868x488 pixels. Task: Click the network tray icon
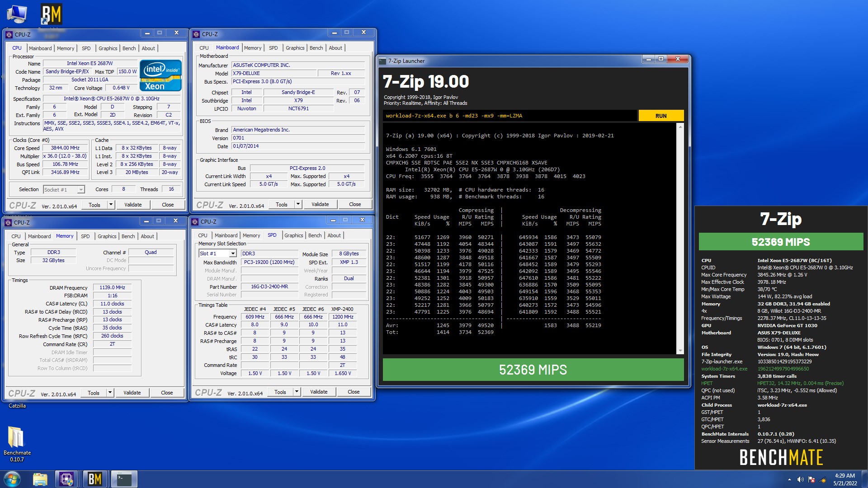(823, 479)
